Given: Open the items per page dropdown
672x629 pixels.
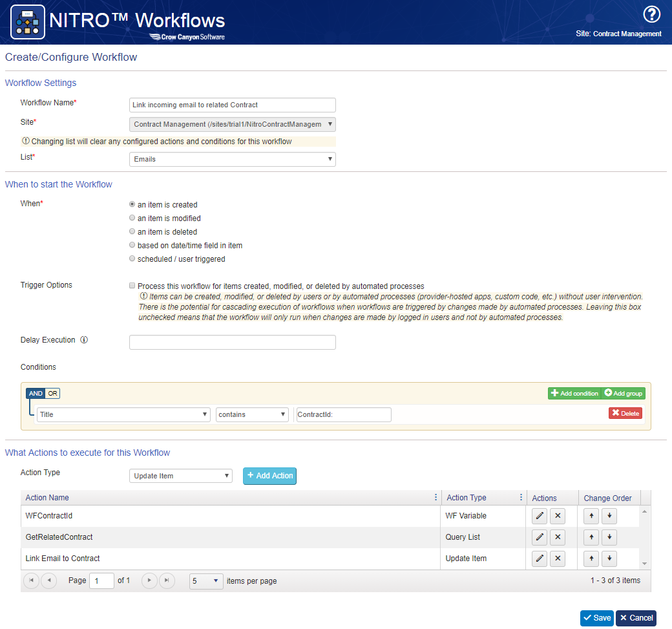Looking at the screenshot, I should click(206, 581).
